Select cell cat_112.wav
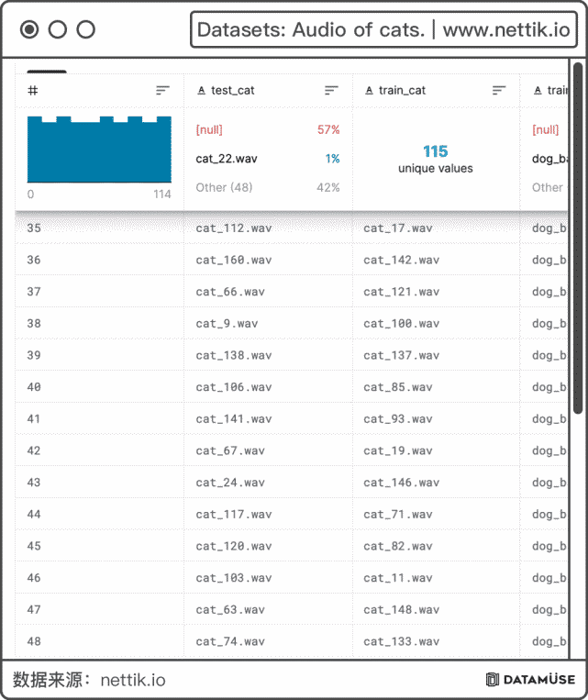The height and width of the screenshot is (700, 588). pyautogui.click(x=234, y=228)
